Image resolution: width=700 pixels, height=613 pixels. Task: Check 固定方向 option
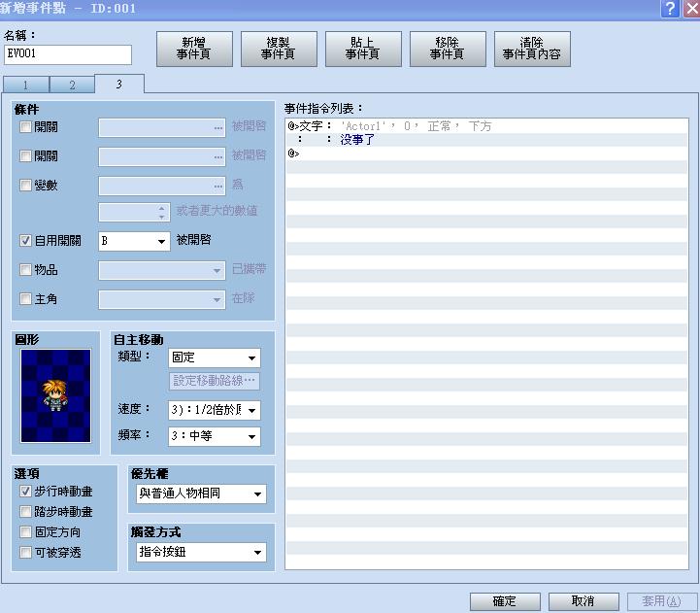tap(25, 532)
